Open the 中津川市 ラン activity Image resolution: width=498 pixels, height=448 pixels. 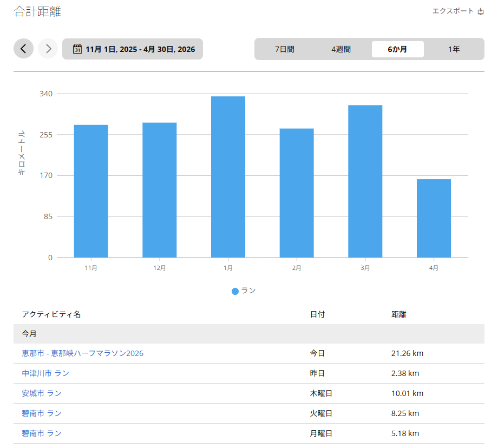point(45,373)
